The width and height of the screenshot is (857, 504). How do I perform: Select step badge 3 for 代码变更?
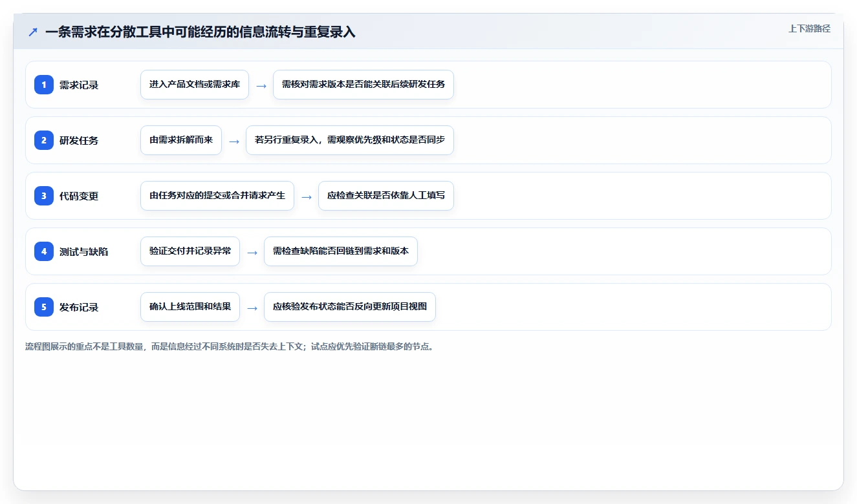click(44, 196)
